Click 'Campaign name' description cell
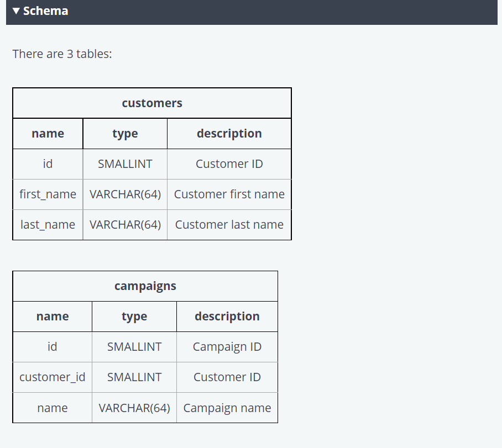The height and width of the screenshot is (448, 502). [227, 408]
